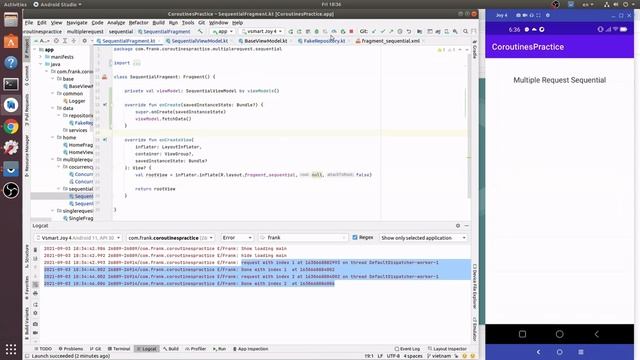The height and width of the screenshot is (360, 640).
Task: Open the Navigate menu
Action: click(x=77, y=22)
